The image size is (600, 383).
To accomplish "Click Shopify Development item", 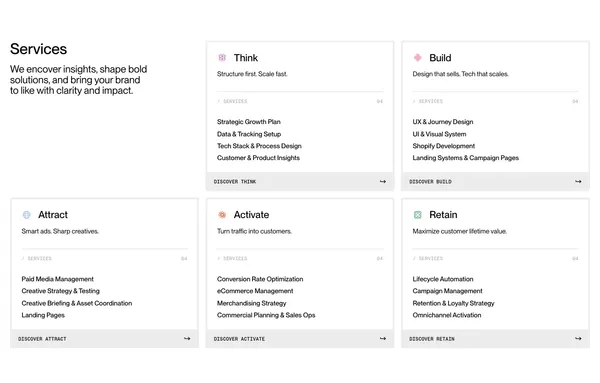I will point(443,146).
